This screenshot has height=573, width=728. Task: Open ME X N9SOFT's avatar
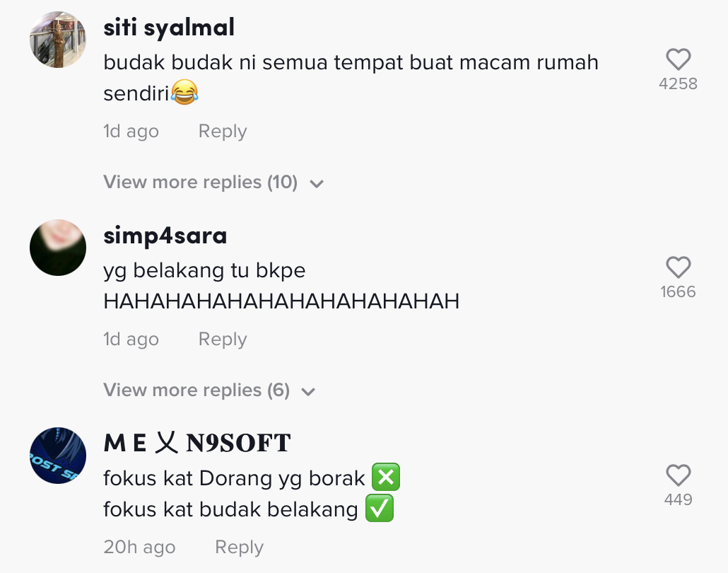click(58, 456)
